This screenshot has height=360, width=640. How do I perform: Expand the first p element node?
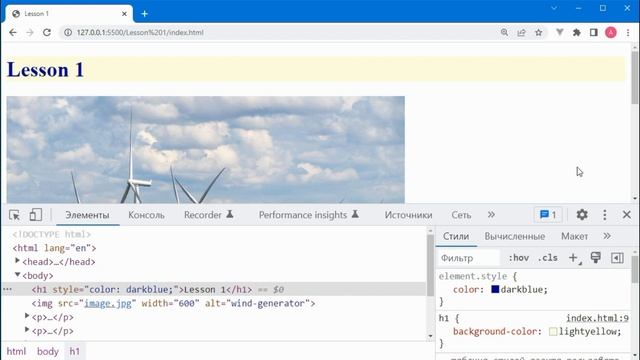click(x=27, y=316)
